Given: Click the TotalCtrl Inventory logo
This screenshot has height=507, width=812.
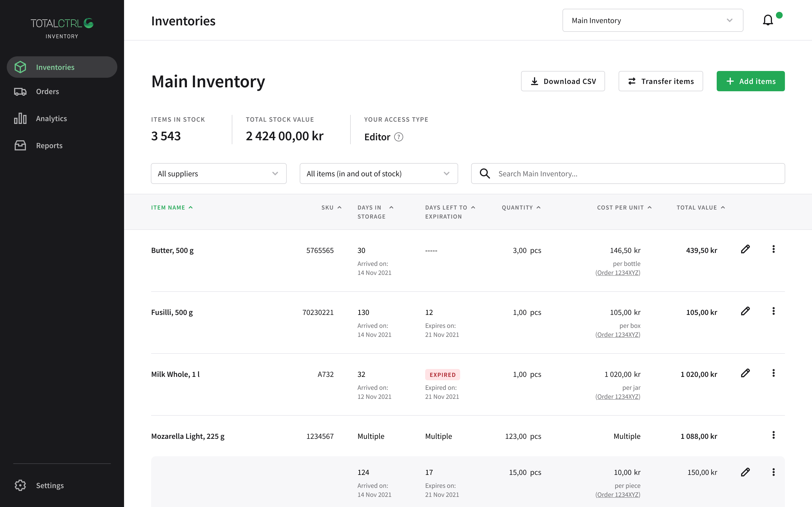Looking at the screenshot, I should click(x=62, y=28).
